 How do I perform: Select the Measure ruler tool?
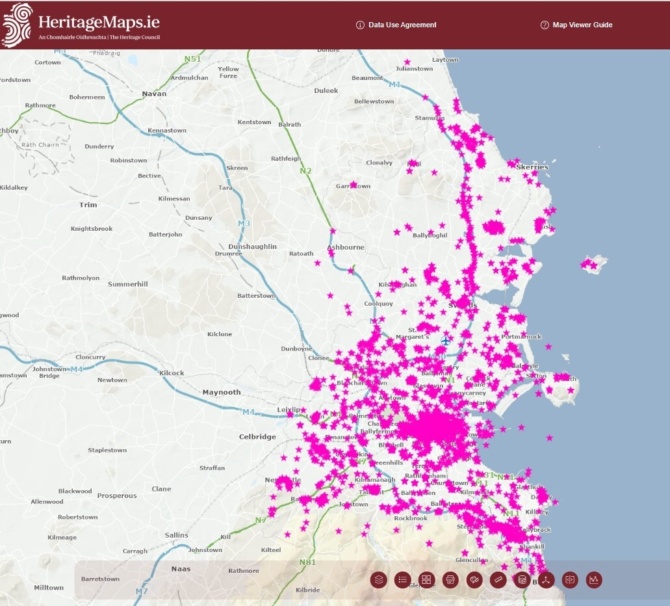498,580
